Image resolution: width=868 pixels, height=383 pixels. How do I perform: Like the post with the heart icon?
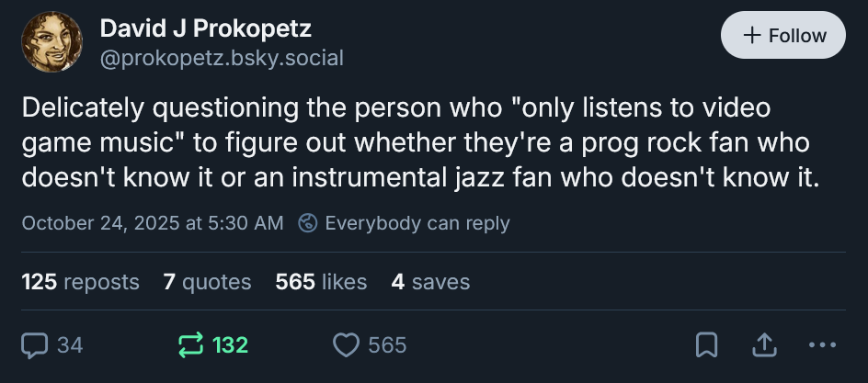346,344
